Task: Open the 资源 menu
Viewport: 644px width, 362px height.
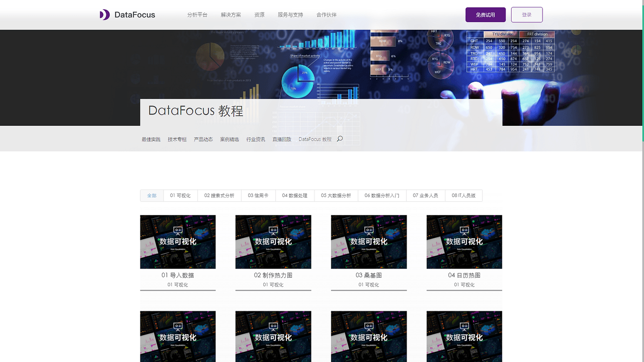Action: 259,15
